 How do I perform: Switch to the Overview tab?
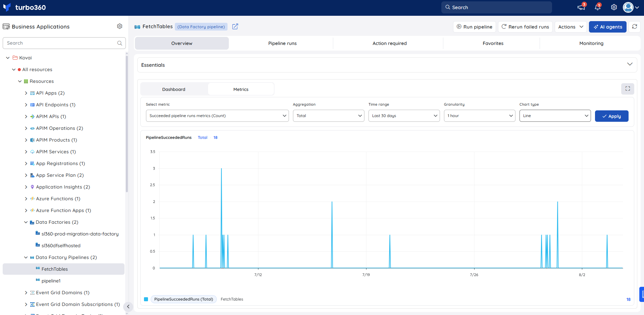click(182, 43)
